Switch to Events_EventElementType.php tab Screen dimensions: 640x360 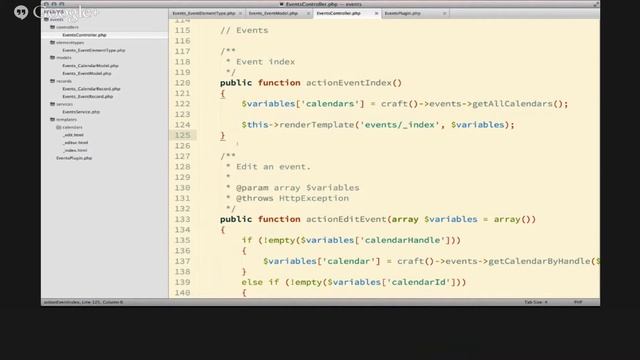204,13
